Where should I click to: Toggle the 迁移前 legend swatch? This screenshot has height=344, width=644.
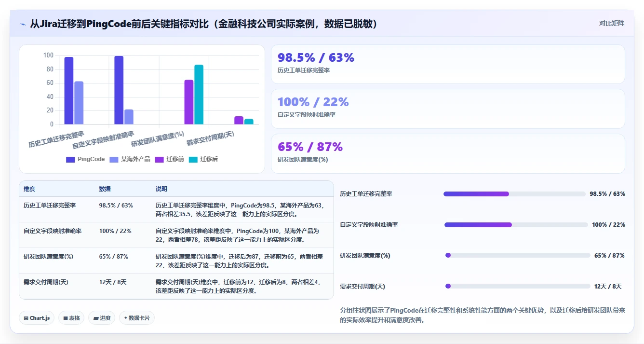click(x=160, y=159)
